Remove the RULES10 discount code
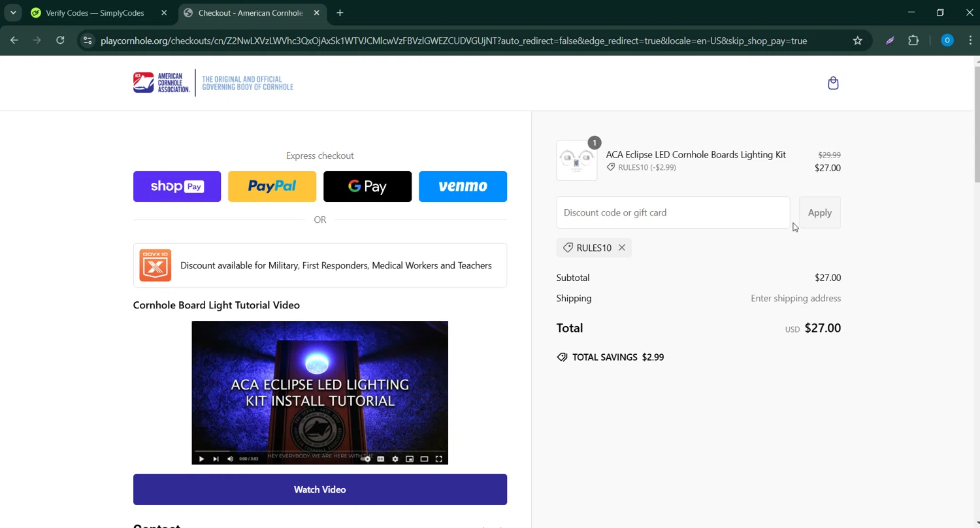 coord(622,248)
